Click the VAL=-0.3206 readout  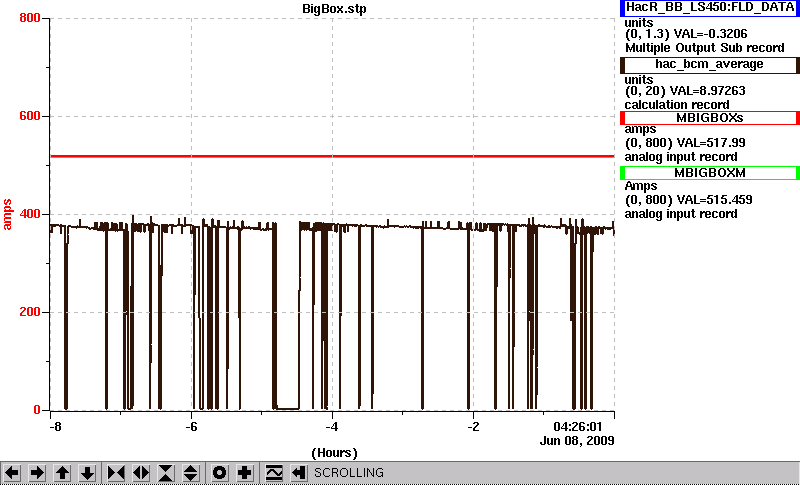point(711,34)
